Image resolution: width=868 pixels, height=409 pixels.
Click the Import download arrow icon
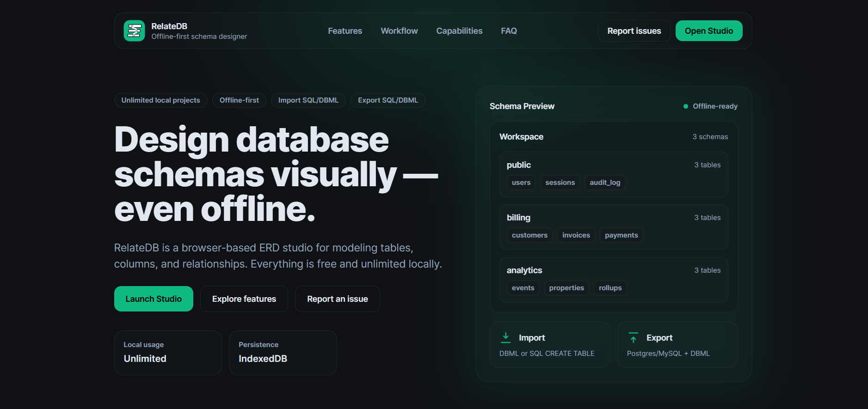506,338
